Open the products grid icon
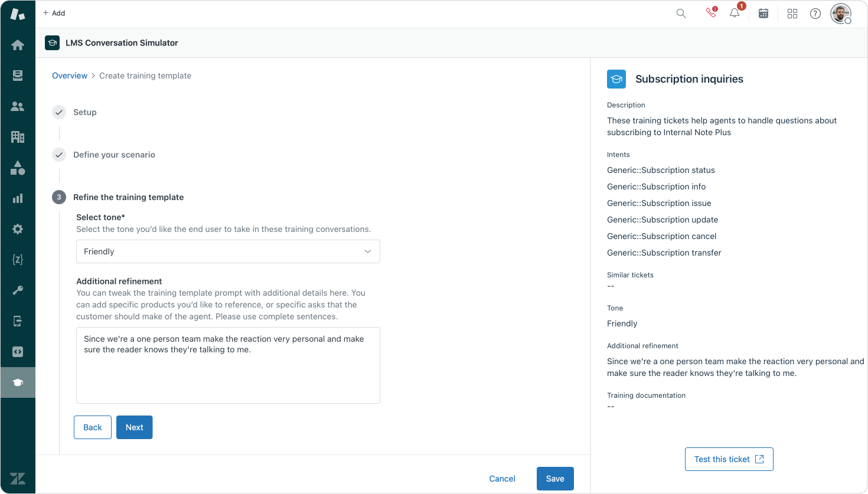This screenshot has width=868, height=494. click(792, 14)
